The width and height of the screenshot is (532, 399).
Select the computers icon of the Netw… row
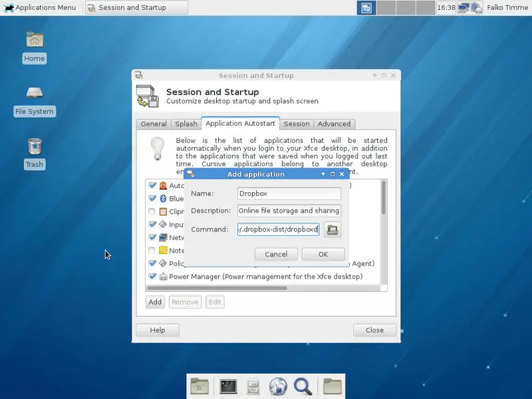tap(163, 237)
